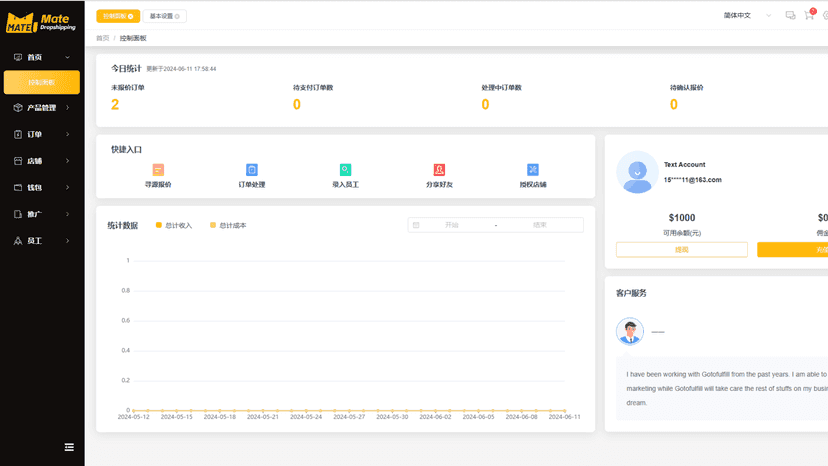Screen dimensions: 828x466
Task: Click the 产品管理 product cube icon
Action: [18, 108]
